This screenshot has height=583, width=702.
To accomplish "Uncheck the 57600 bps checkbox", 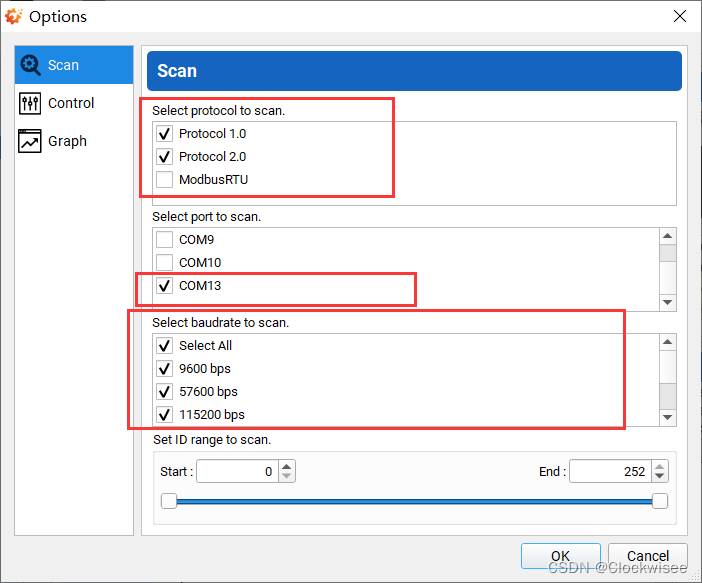I will coord(164,392).
